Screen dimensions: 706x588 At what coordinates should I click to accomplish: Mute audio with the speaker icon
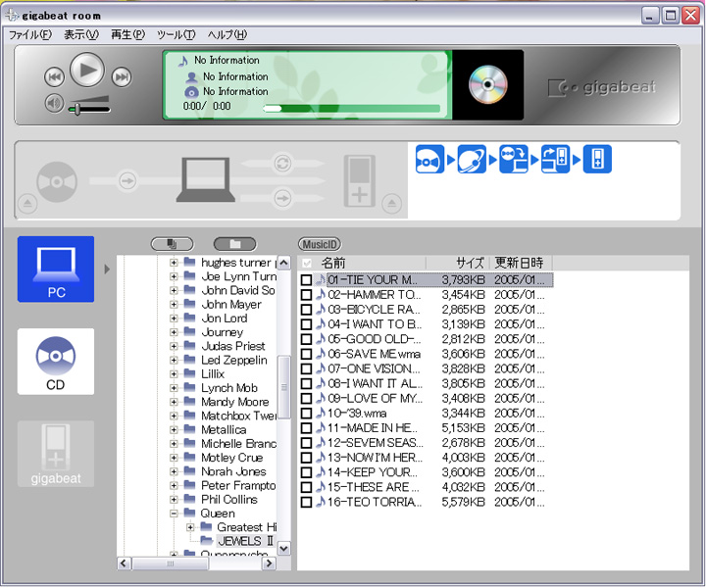coord(54,104)
